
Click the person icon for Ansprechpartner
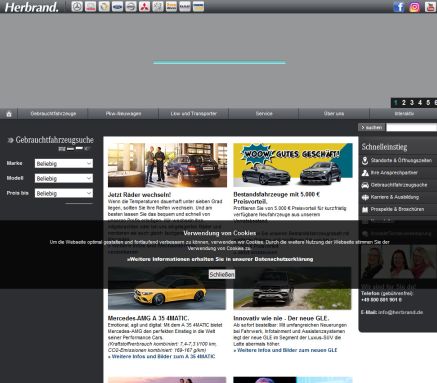365,173
